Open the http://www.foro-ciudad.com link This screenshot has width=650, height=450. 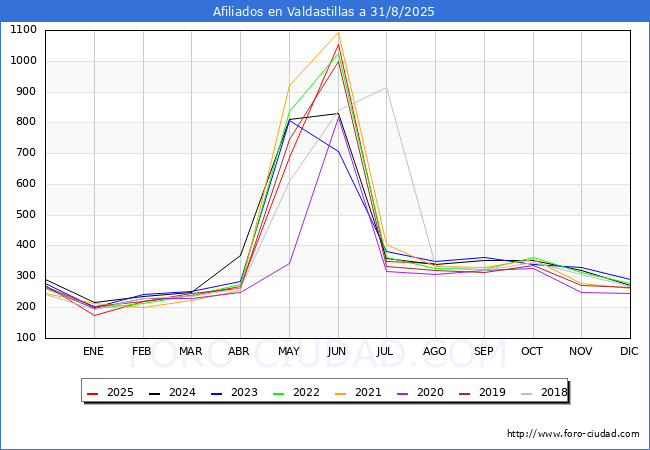click(573, 434)
